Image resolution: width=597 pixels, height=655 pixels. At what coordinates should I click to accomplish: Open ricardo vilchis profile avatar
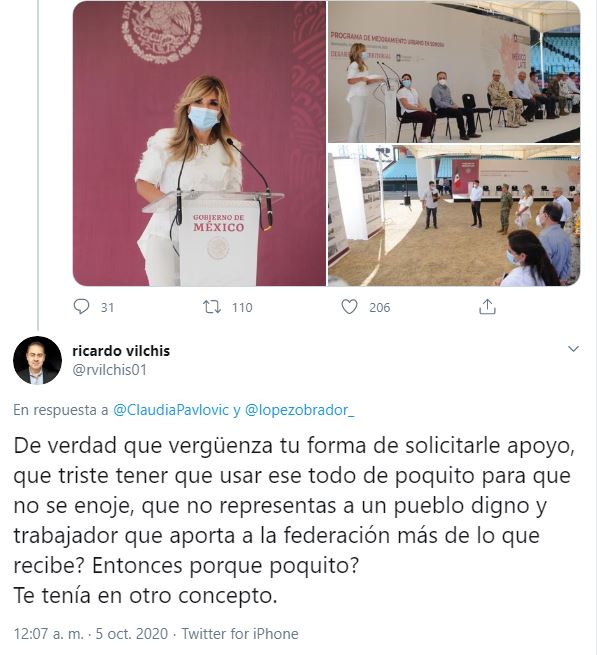point(37,360)
